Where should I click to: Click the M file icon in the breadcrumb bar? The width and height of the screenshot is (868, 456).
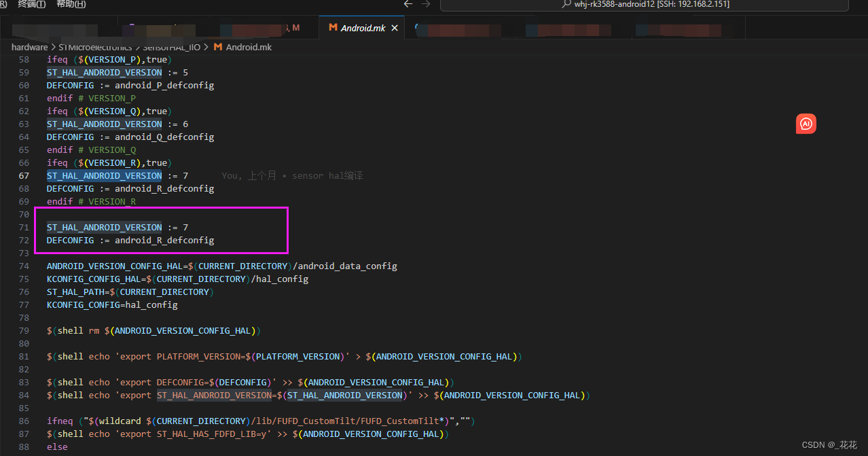coord(217,47)
